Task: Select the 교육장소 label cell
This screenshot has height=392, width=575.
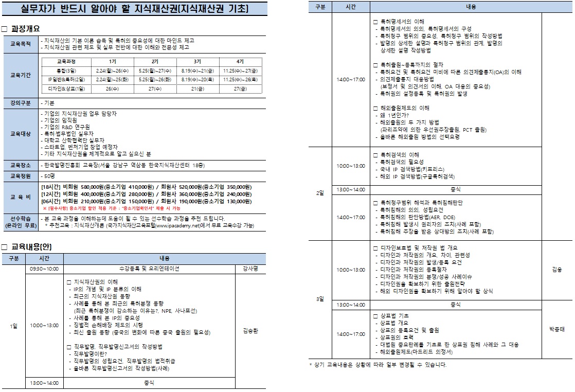Action: click(21, 165)
